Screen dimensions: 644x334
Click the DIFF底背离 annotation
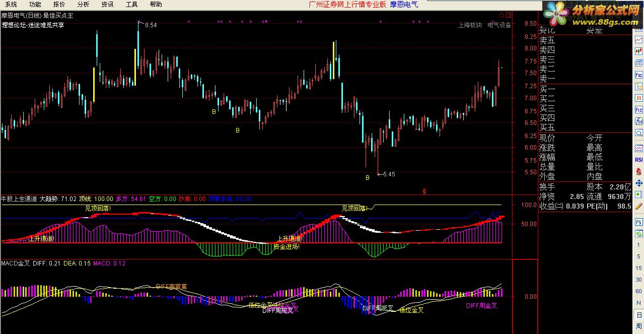point(171,286)
